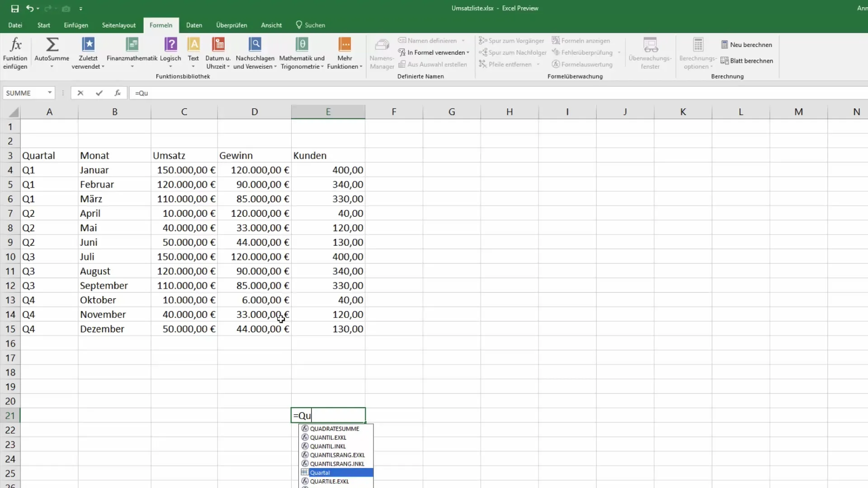Viewport: 868px width, 488px height.
Task: Switch to the Ansicht tab
Action: (271, 25)
